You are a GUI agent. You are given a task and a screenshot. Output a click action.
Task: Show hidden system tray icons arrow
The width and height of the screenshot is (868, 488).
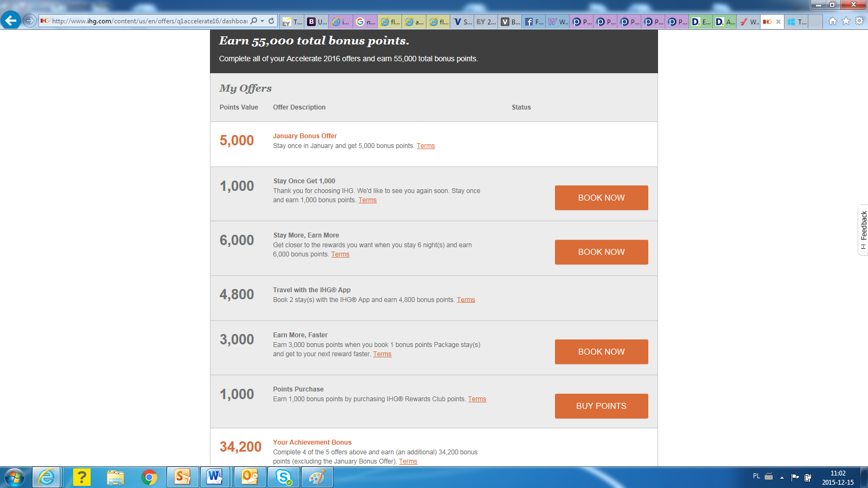(x=782, y=478)
